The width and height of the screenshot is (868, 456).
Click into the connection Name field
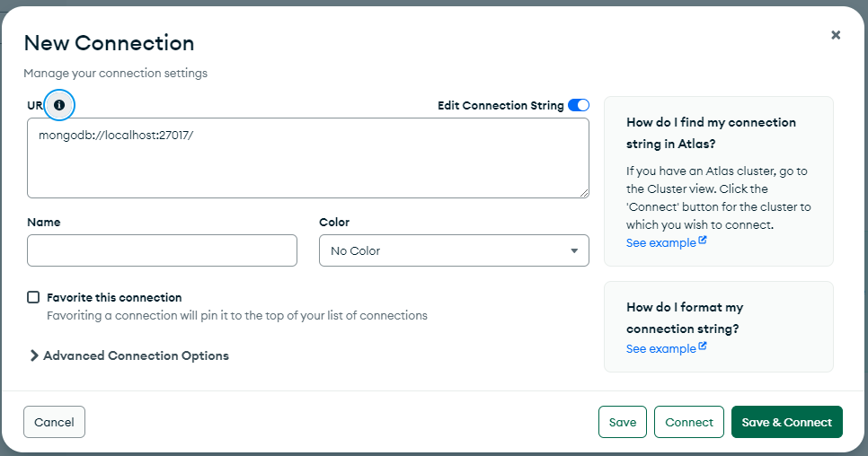[162, 251]
